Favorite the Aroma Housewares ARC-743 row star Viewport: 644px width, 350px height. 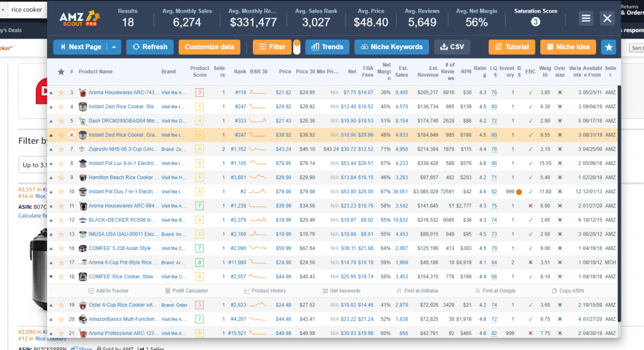click(61, 93)
